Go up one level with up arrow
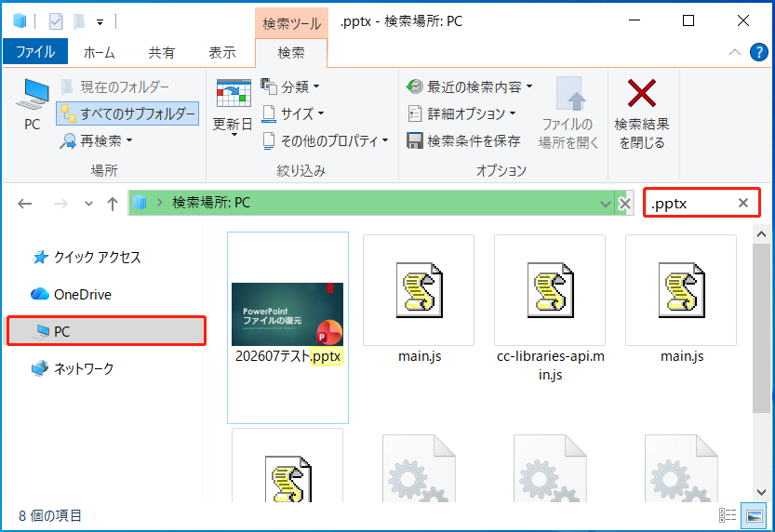 click(113, 204)
